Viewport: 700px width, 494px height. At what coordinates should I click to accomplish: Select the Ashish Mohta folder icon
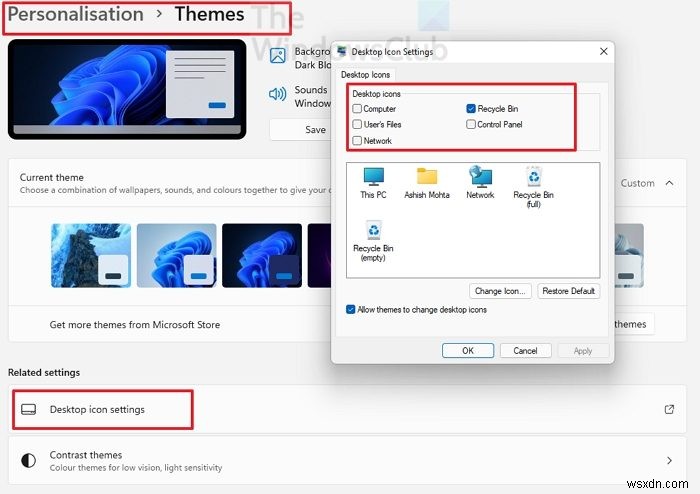[427, 183]
